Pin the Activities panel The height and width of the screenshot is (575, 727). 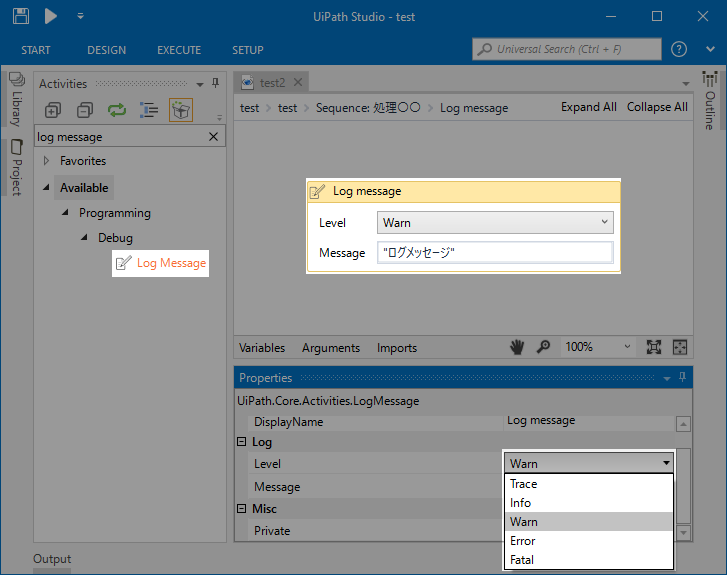point(216,83)
